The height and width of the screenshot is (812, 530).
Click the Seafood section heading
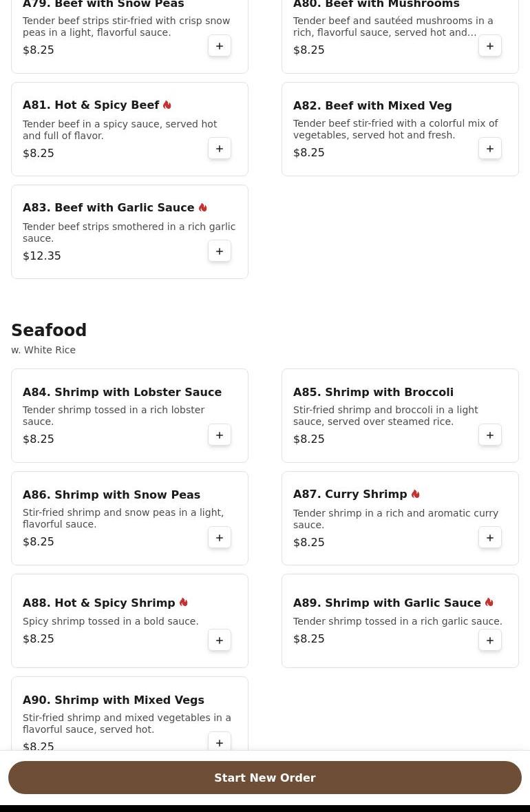click(x=49, y=331)
